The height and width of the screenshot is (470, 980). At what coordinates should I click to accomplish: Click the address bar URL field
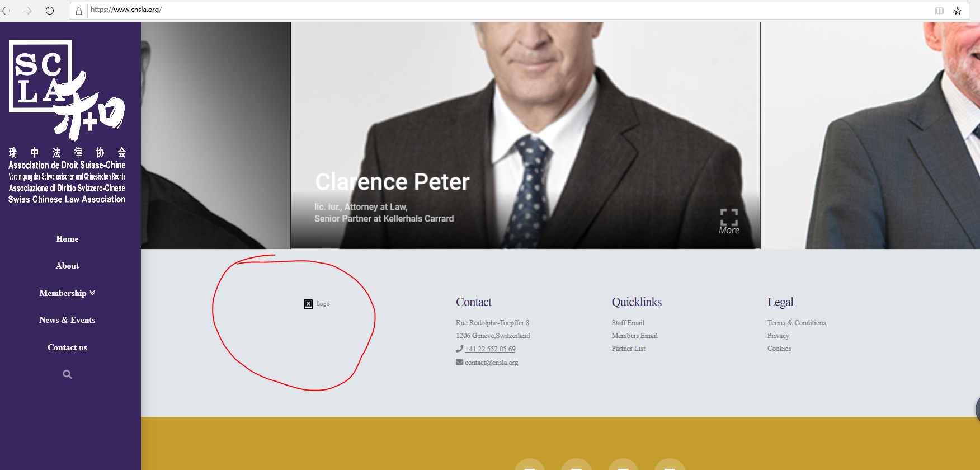point(503,10)
